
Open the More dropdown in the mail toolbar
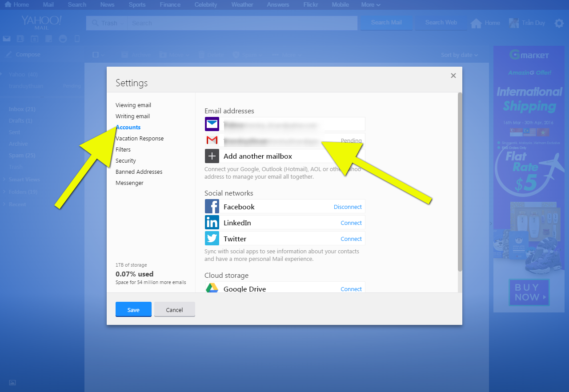pyautogui.click(x=287, y=55)
